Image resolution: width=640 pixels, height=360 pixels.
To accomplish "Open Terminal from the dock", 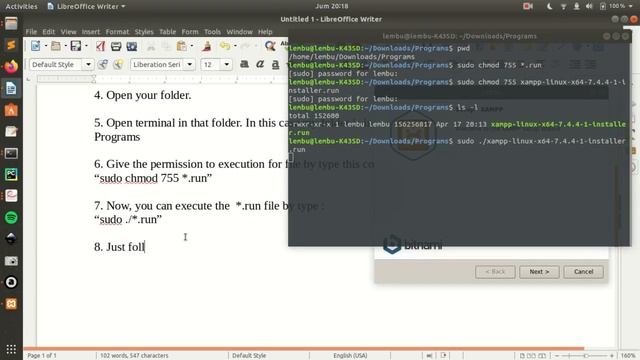I will pyautogui.click(x=11, y=153).
